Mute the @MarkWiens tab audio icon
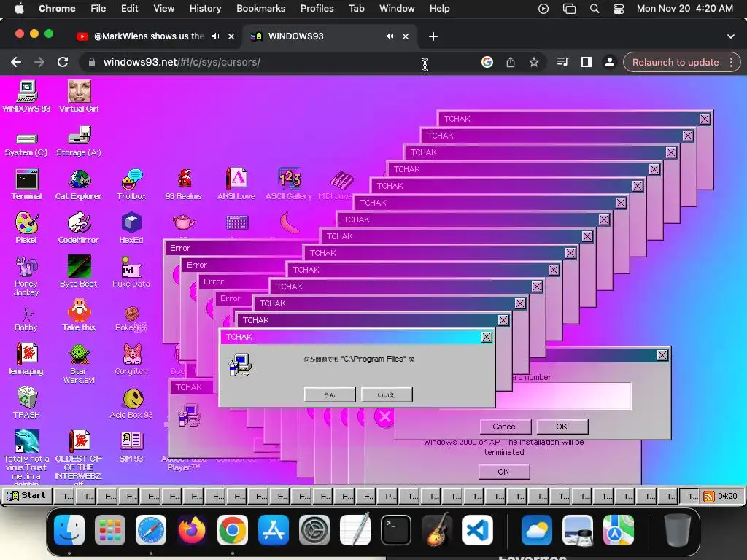This screenshot has height=560, width=747. coord(215,36)
